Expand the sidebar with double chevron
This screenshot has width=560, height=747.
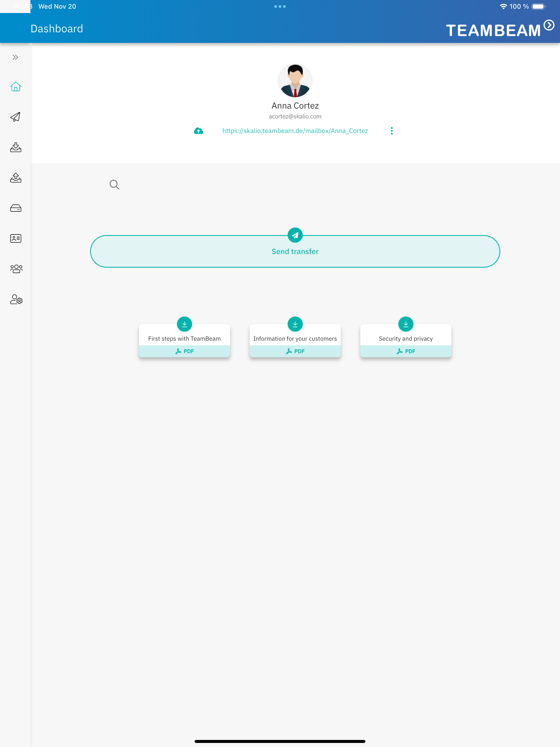pos(15,58)
